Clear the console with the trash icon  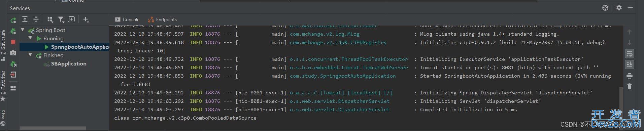click(630, 86)
